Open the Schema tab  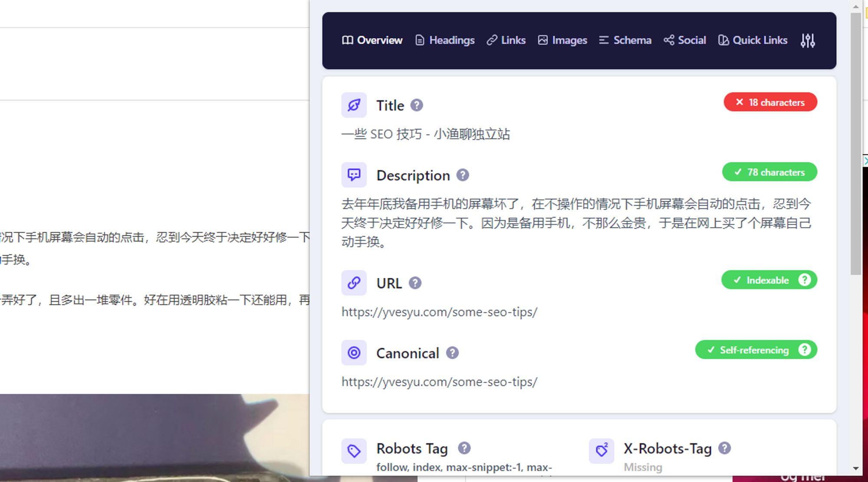coord(625,40)
